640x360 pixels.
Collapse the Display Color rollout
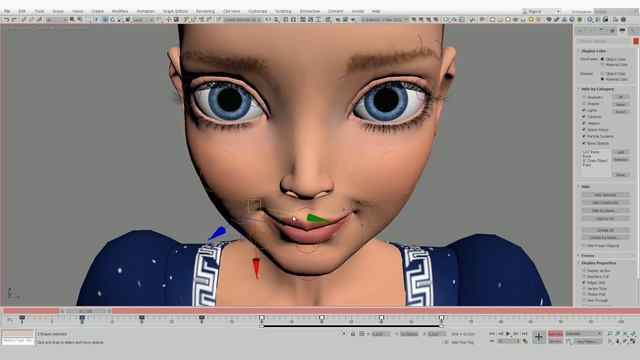[x=594, y=51]
